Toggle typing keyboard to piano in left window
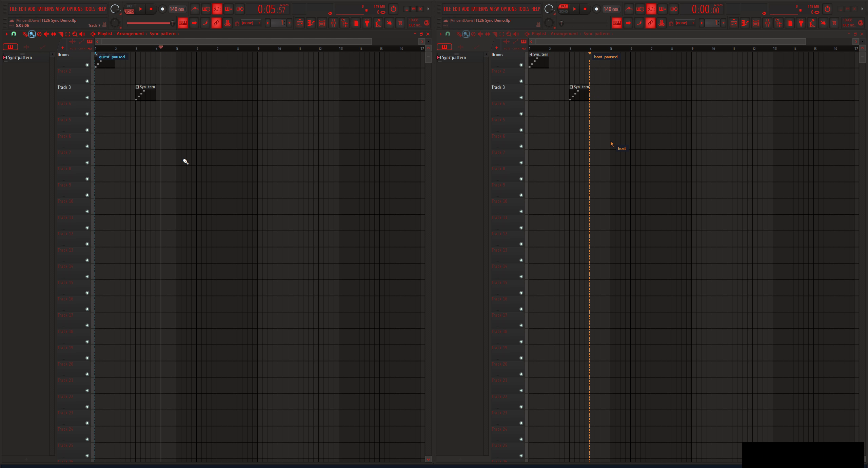The image size is (868, 468). click(x=183, y=23)
